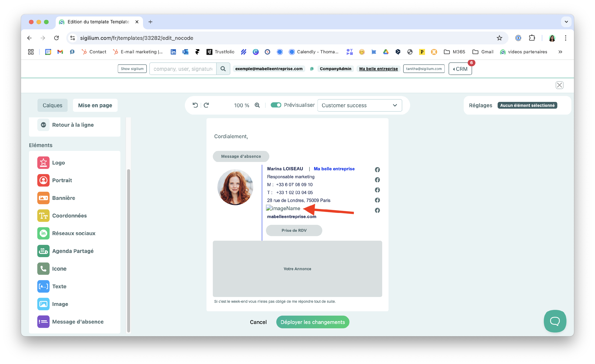This screenshot has height=364, width=595.
Task: Click Déployer les changements button
Action: (312, 322)
